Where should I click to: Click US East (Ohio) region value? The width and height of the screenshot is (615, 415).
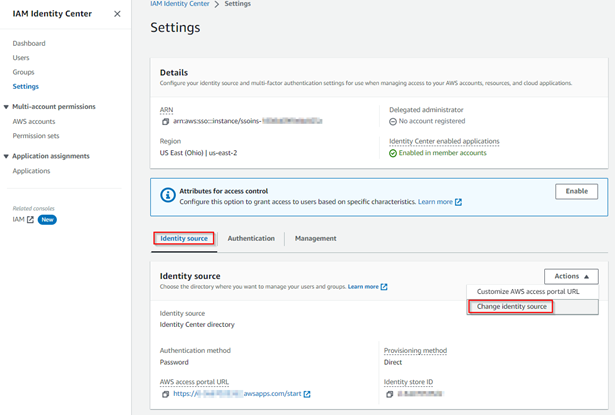pos(198,153)
